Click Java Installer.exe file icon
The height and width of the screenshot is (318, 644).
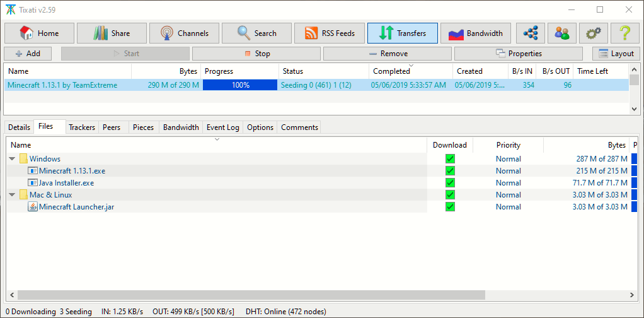tap(33, 182)
